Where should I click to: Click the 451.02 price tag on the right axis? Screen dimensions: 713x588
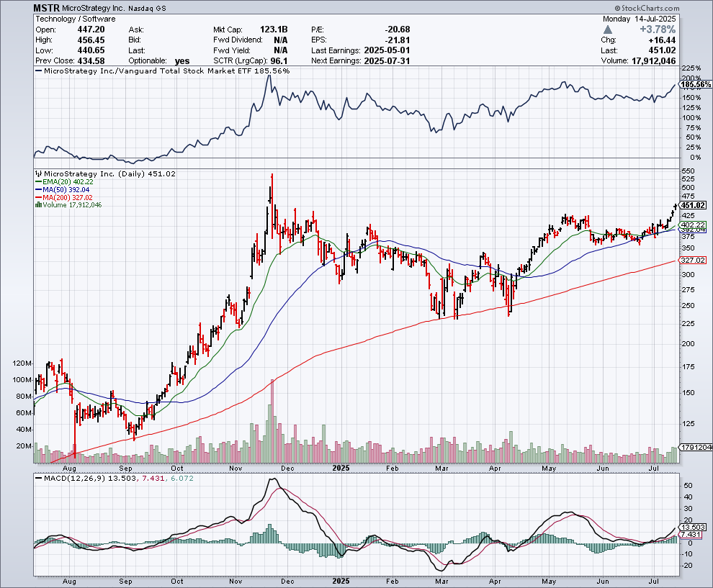pyautogui.click(x=694, y=205)
